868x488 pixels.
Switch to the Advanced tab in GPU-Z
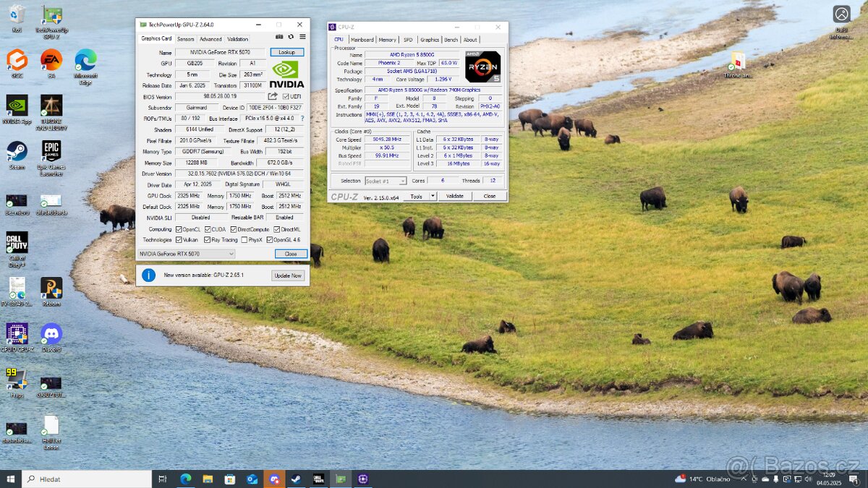click(210, 39)
